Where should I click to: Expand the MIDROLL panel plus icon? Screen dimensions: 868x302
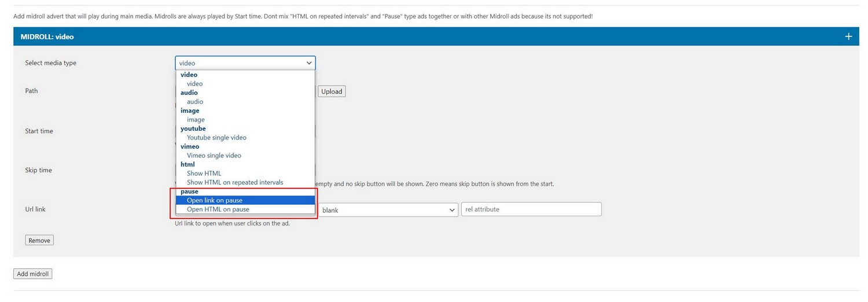pyautogui.click(x=848, y=36)
